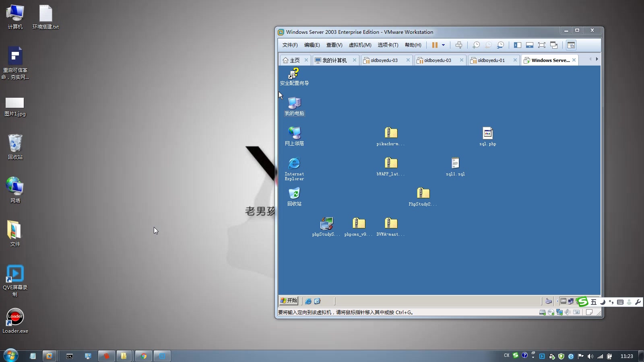
Task: Click the Sogou input method S logo
Action: point(582,302)
